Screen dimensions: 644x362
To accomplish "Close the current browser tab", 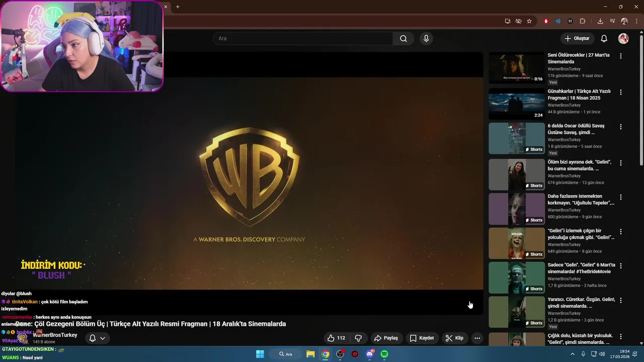I will 166,7.
